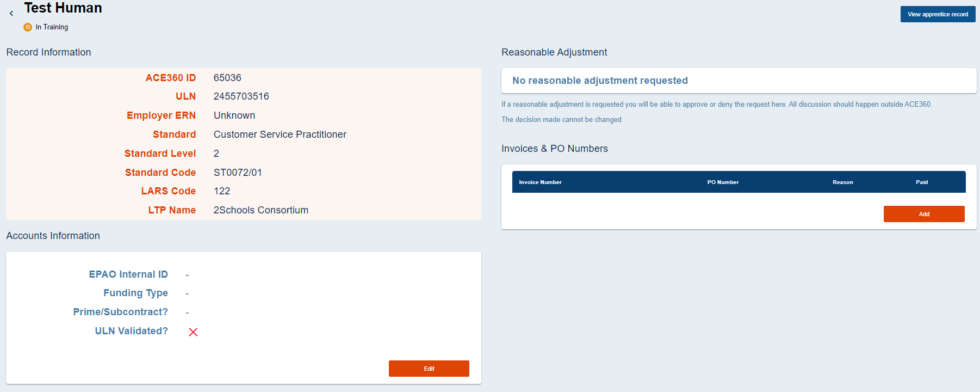
Task: Click the red X next to ULN Validated
Action: pos(193,332)
